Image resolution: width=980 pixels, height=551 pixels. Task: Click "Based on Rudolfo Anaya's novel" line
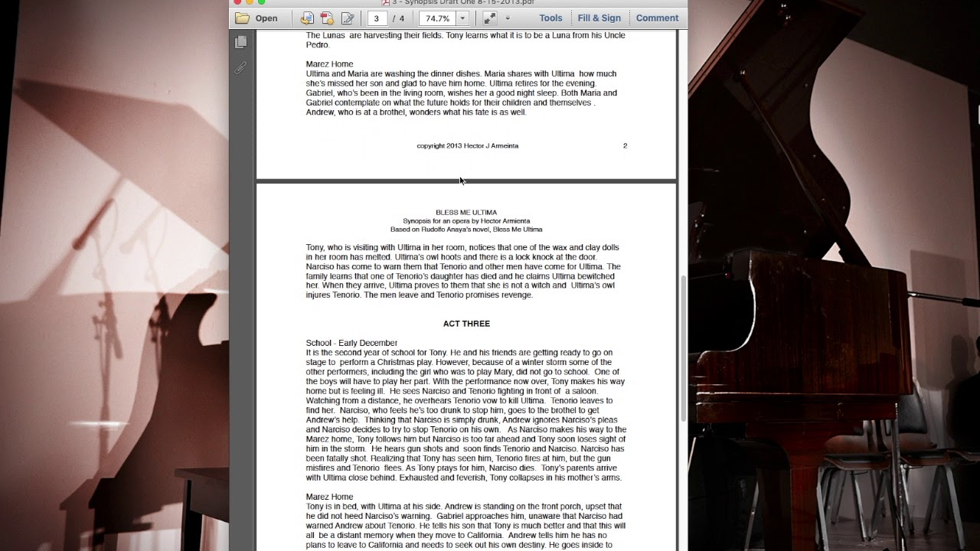tap(466, 230)
